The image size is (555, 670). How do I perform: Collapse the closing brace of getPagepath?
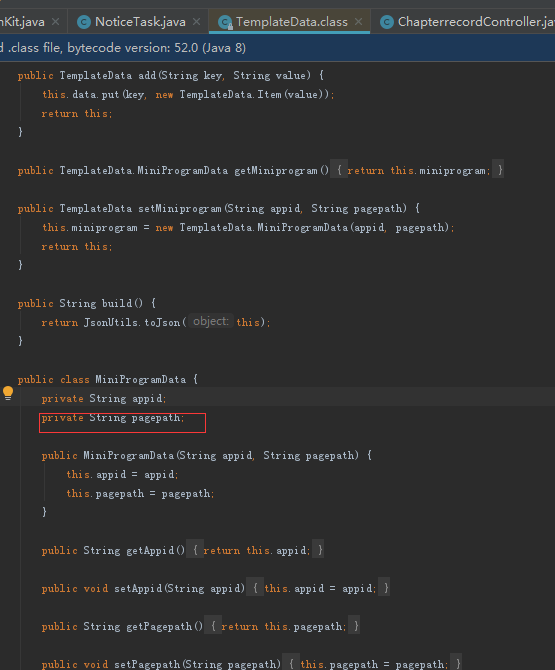(x=355, y=626)
